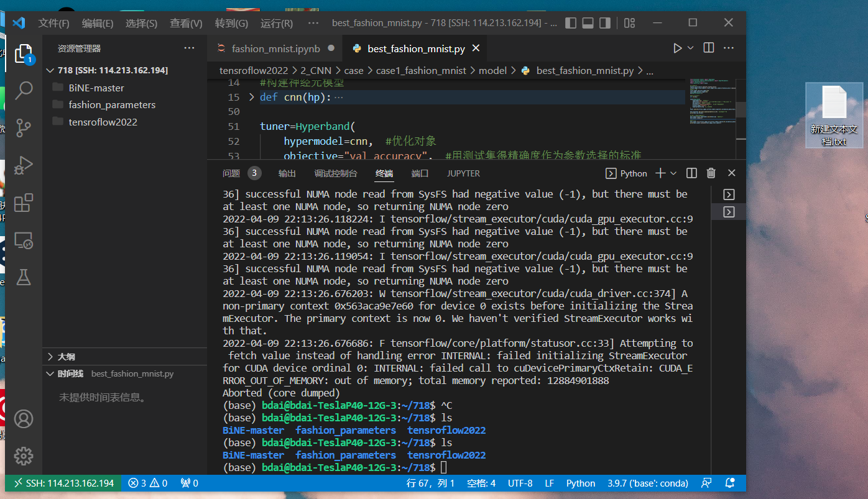Open the Run (运行) menu
This screenshot has width=868, height=499.
coord(277,23)
